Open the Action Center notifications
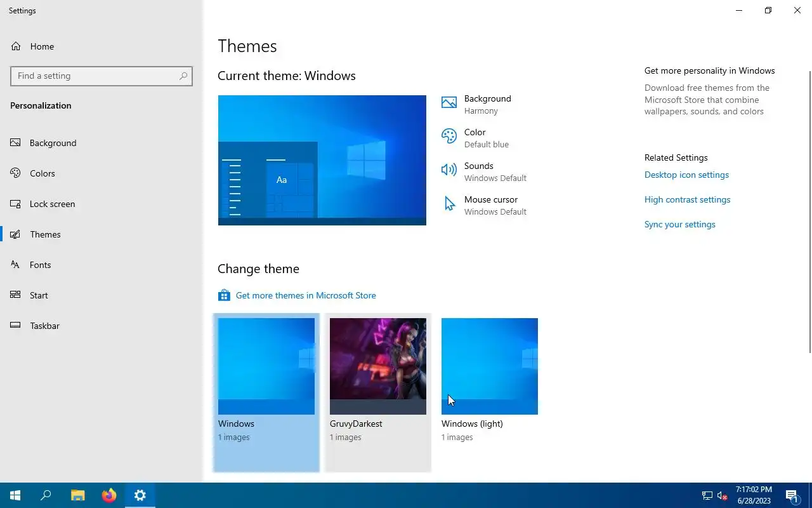 (792, 495)
